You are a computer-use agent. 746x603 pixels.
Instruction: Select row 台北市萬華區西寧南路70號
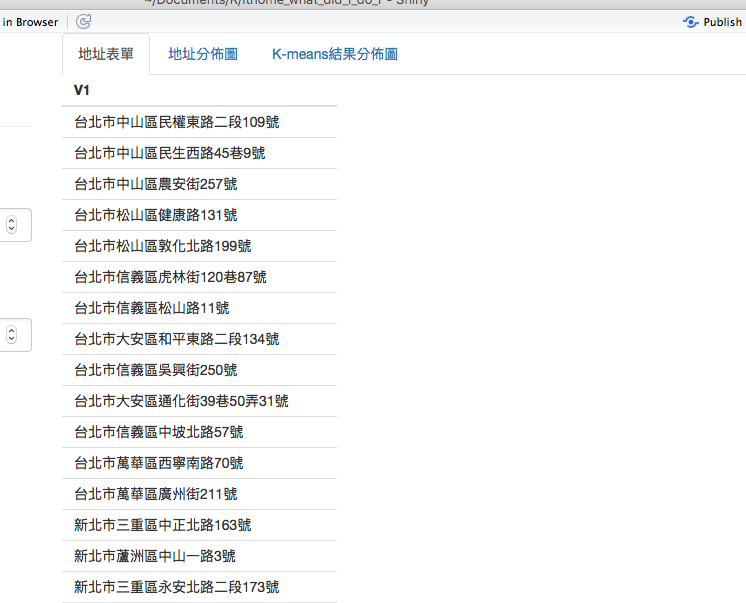point(199,463)
